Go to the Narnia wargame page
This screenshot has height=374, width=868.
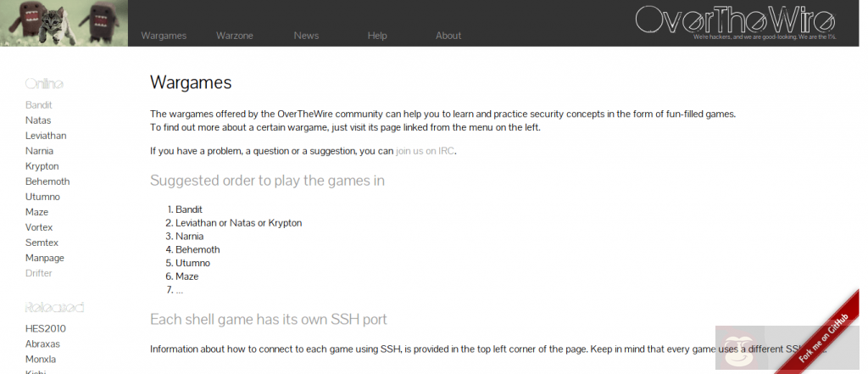(39, 151)
